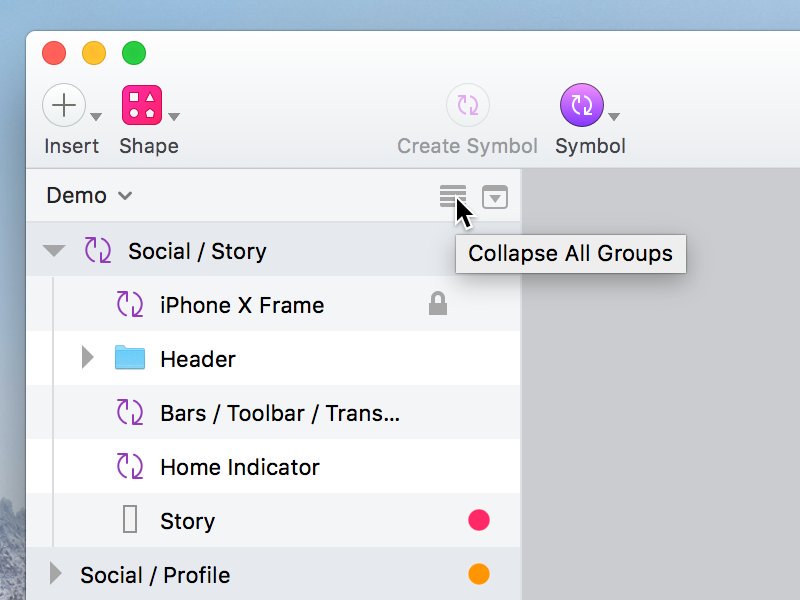Click the Insert plus icon
This screenshot has height=600, width=800.
click(x=63, y=105)
